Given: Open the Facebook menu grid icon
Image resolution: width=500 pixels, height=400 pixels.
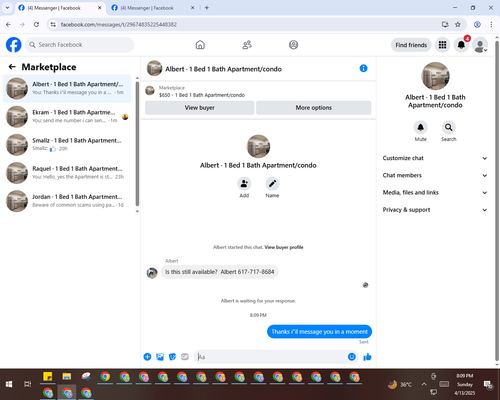Looking at the screenshot, I should [x=442, y=45].
